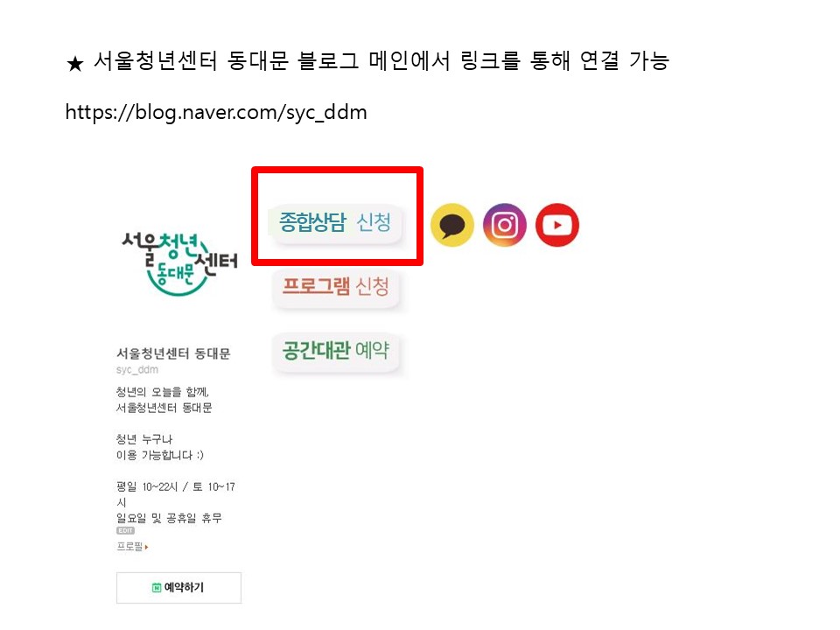Click the small EDIT badge
Viewport: 840px width, 630px height.
tap(125, 530)
